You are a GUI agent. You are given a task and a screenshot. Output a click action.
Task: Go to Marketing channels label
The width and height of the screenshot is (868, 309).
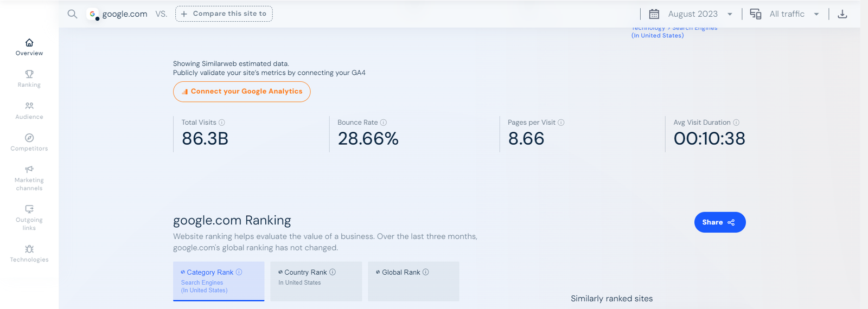[x=29, y=184]
